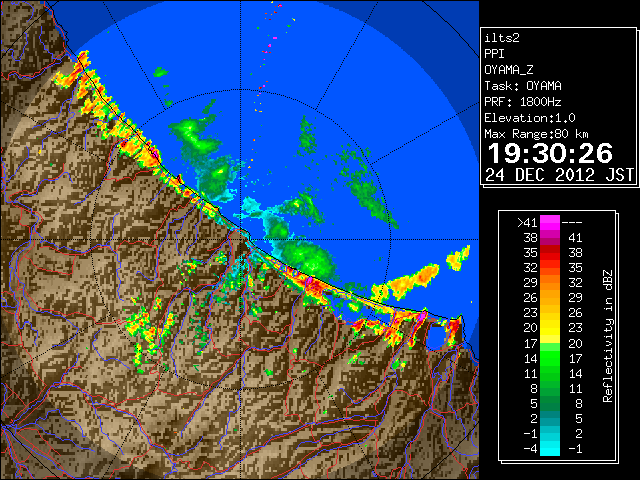Screen dimensions: 640x480
Task: Select the date text 24 DEC 2012 JST
Action: click(x=560, y=175)
